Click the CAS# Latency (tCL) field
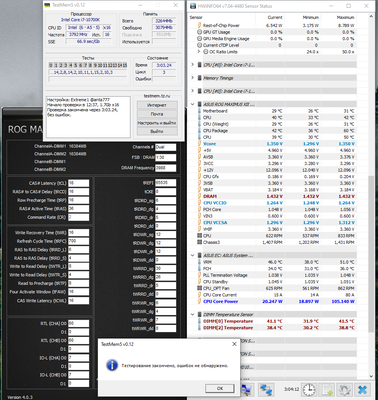The width and height of the screenshot is (378, 400). coord(78,183)
